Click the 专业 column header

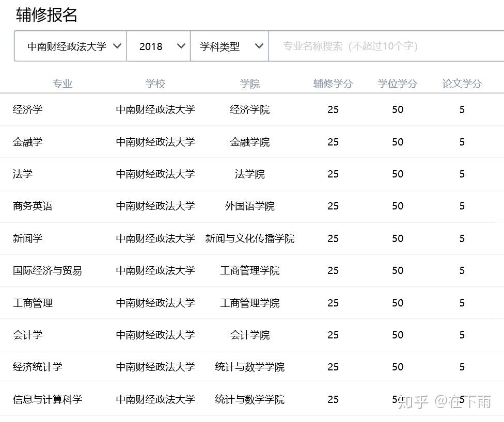62,84
